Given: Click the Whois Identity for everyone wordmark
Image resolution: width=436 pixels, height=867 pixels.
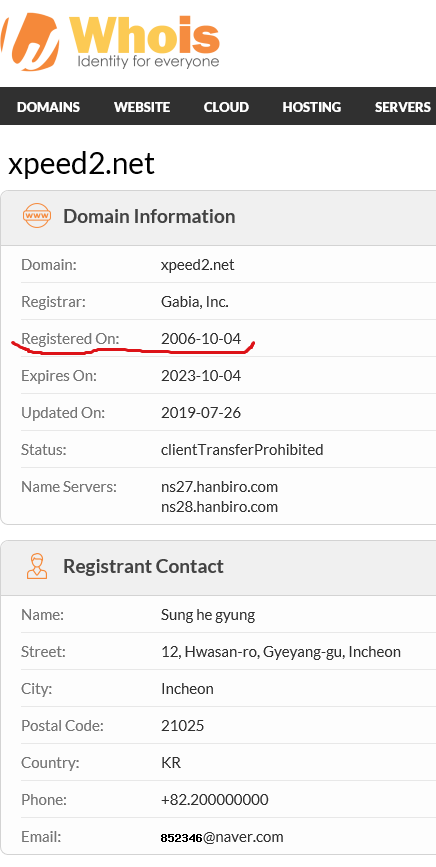Looking at the screenshot, I should coord(144,43).
